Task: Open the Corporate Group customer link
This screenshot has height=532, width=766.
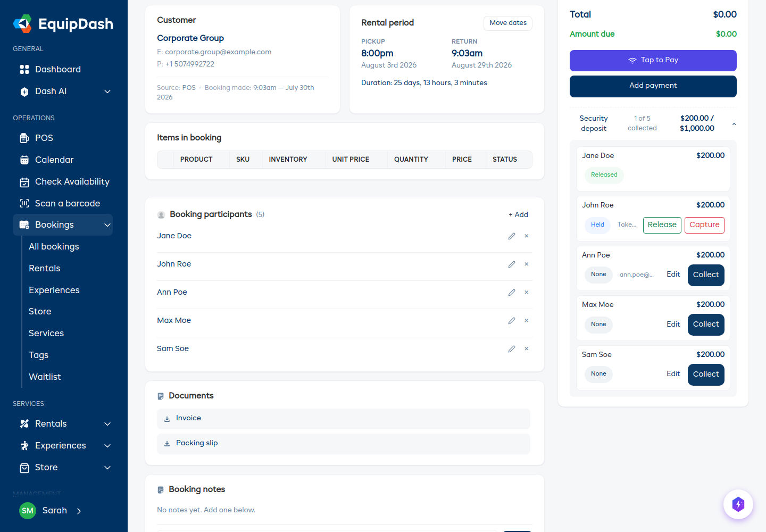Action: [190, 38]
